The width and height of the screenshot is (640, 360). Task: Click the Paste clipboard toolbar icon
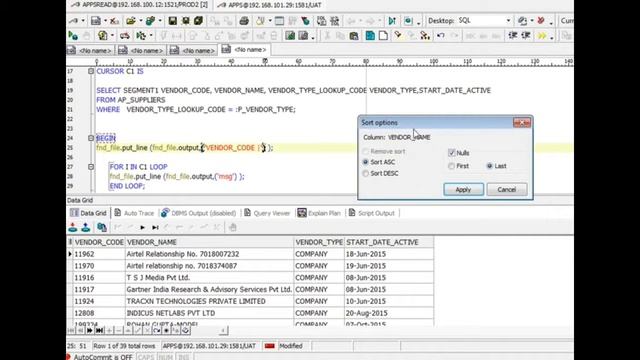[x=354, y=36]
